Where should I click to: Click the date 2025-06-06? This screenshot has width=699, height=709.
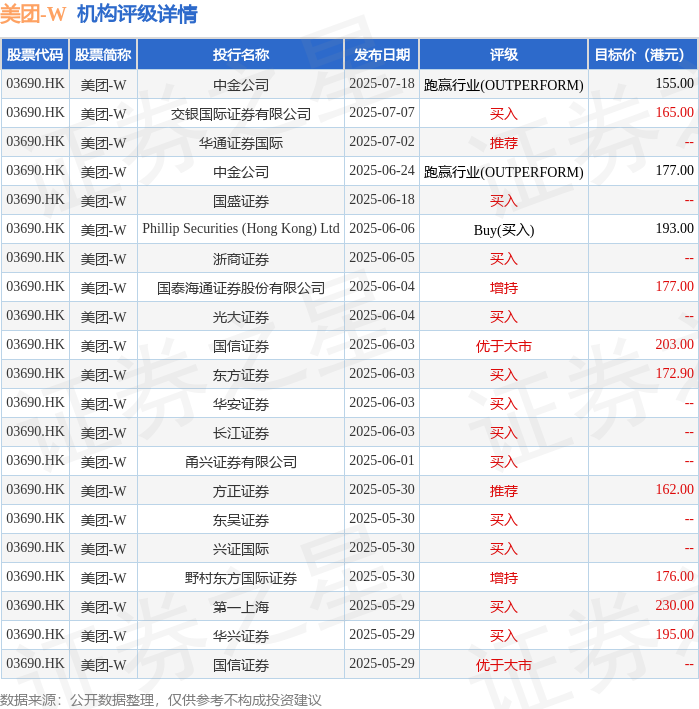pos(382,228)
